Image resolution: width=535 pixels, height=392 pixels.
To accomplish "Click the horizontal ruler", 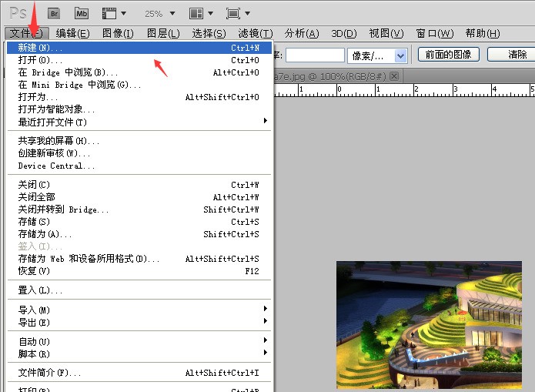I will point(404,90).
